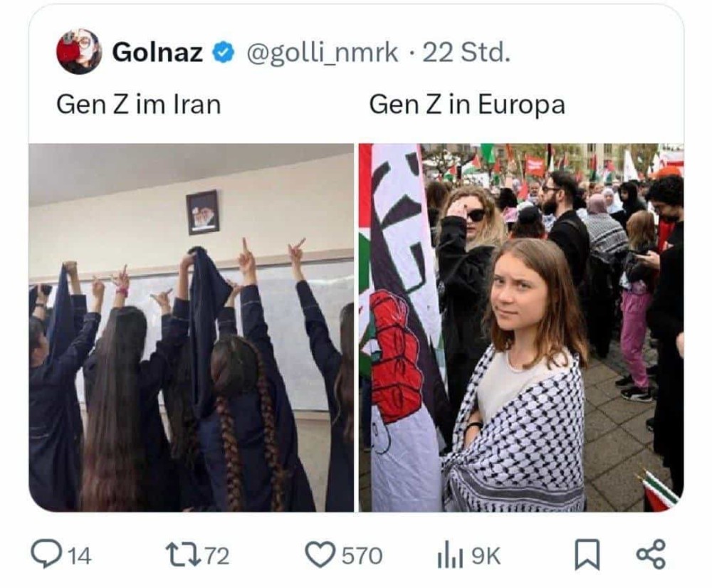Viewport: 712px width, 588px height.
Task: Open the 22 Std. timestamp link
Action: tap(466, 53)
